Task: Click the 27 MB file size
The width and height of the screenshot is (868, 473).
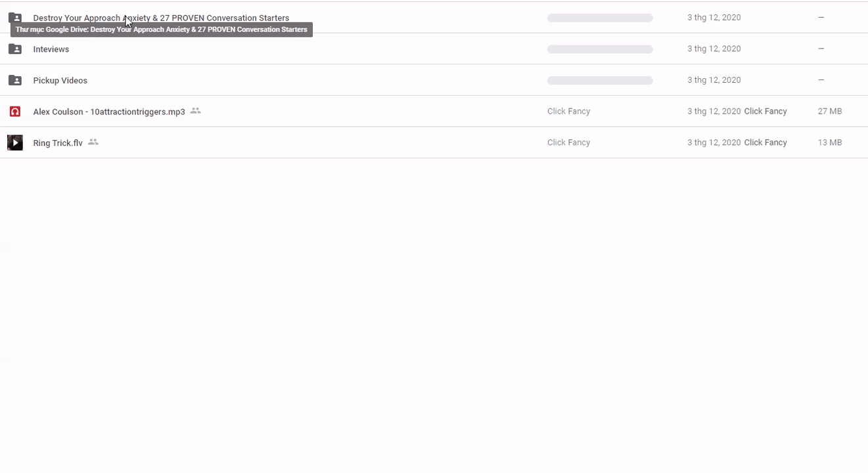Action: click(830, 111)
